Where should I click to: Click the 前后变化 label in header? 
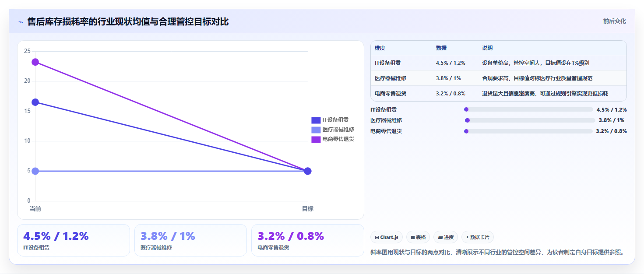tap(614, 21)
